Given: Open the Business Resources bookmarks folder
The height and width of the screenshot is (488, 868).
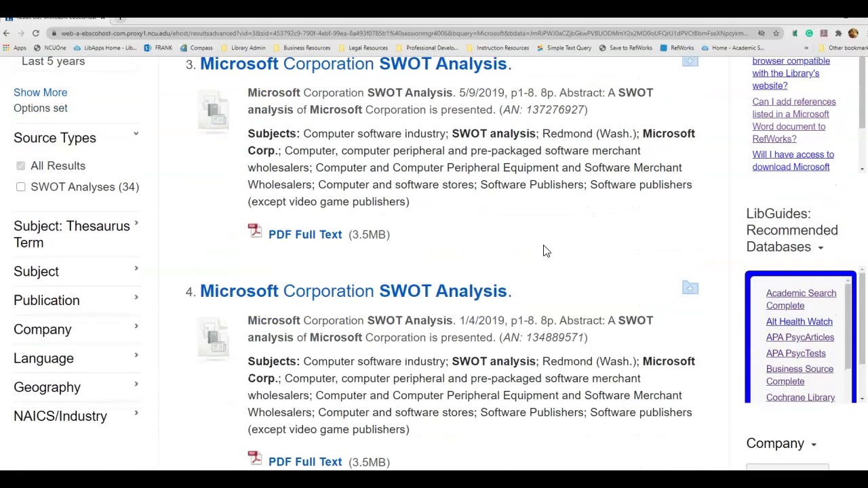Looking at the screenshot, I should click(301, 48).
